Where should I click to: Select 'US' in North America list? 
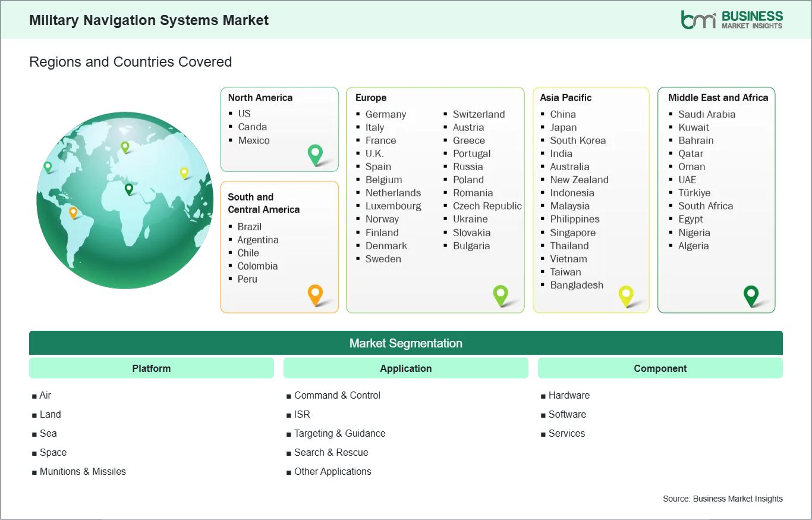click(244, 114)
